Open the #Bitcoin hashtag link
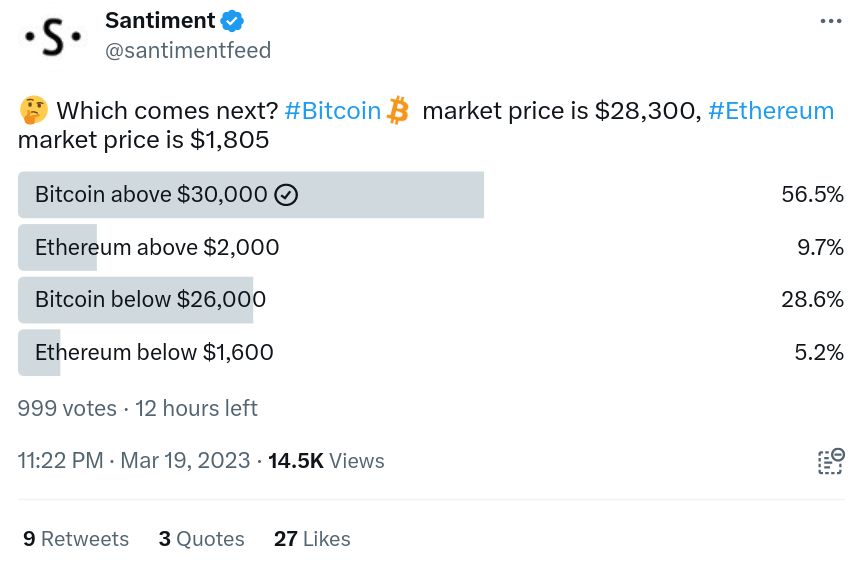The image size is (864, 567). pos(333,111)
